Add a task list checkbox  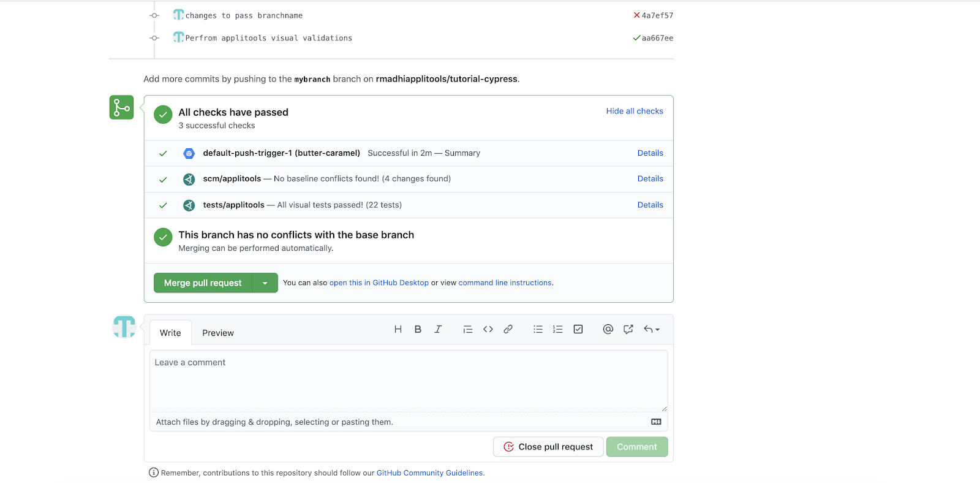[578, 329]
